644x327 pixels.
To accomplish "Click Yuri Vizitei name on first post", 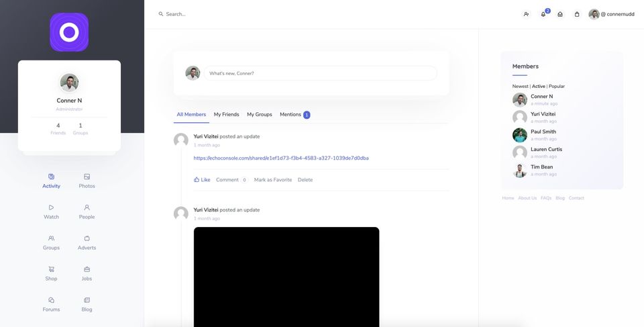I will click(x=206, y=136).
